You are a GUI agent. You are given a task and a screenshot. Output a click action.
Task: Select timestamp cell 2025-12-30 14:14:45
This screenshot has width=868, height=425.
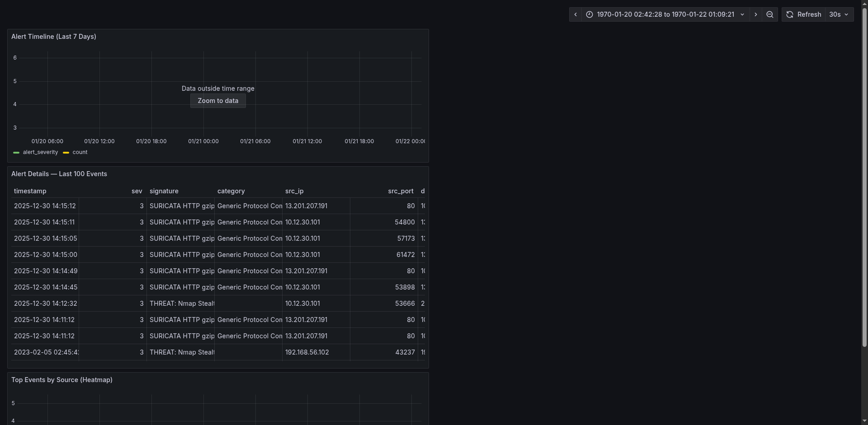[x=45, y=287]
